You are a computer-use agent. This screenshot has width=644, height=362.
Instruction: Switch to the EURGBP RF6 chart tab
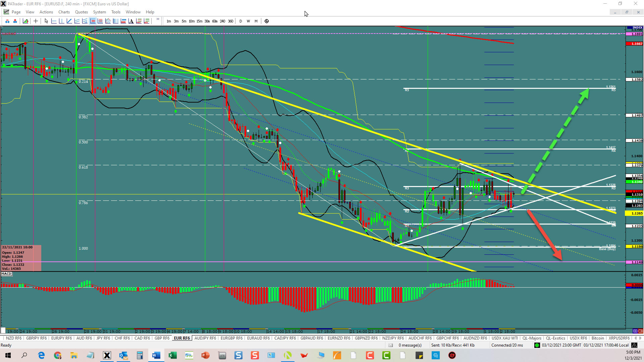tap(231, 338)
